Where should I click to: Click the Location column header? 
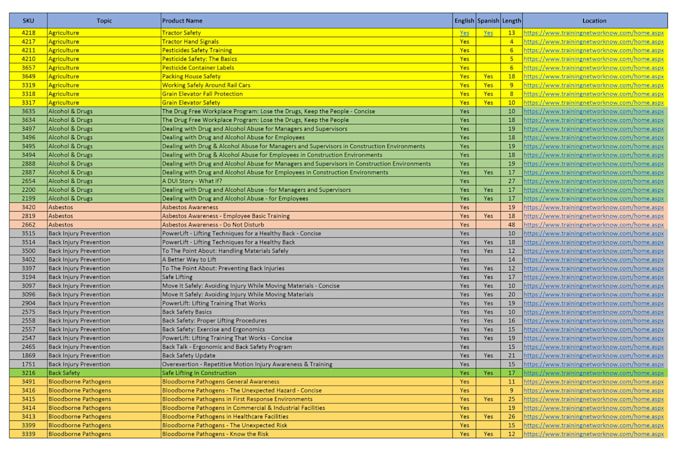595,20
